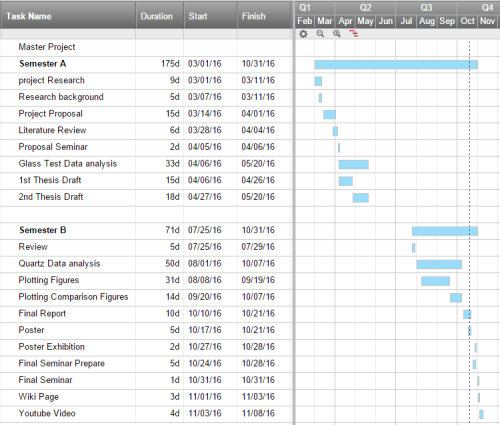500x425 pixels.
Task: Click the Semester A summary Gantt bar
Action: click(x=396, y=65)
